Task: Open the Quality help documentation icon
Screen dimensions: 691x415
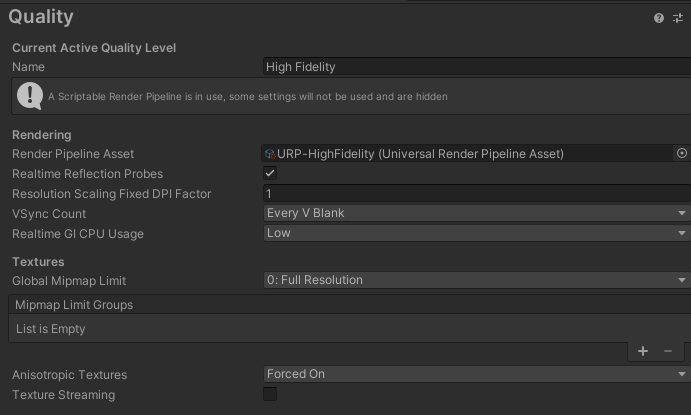Action: pos(658,18)
